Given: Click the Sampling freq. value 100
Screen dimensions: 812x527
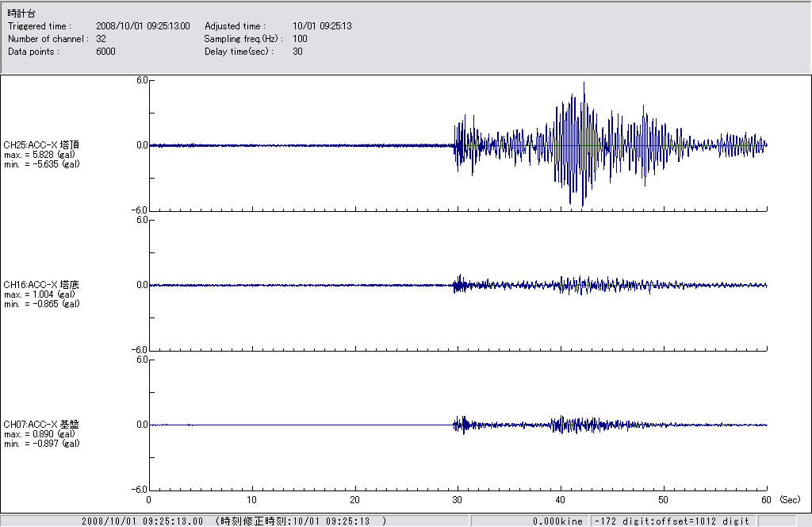Looking at the screenshot, I should coord(300,39).
